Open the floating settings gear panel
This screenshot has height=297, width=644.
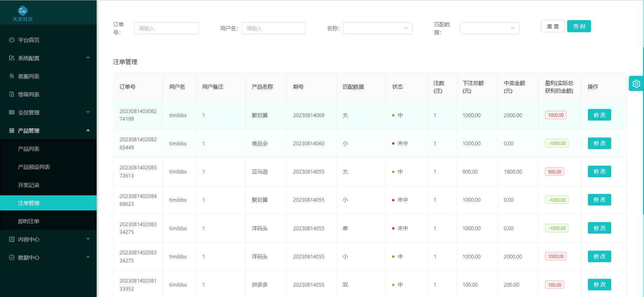[x=636, y=84]
